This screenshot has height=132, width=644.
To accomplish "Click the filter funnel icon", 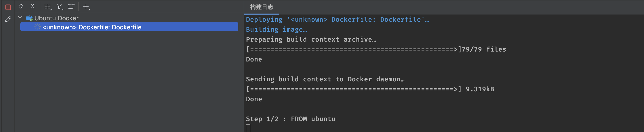I will pyautogui.click(x=59, y=7).
